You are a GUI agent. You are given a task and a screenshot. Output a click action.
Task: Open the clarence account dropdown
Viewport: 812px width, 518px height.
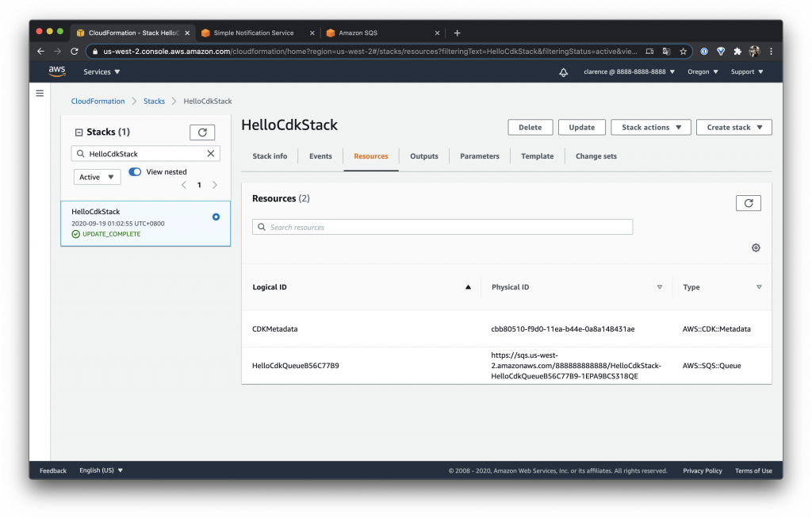[x=629, y=72]
